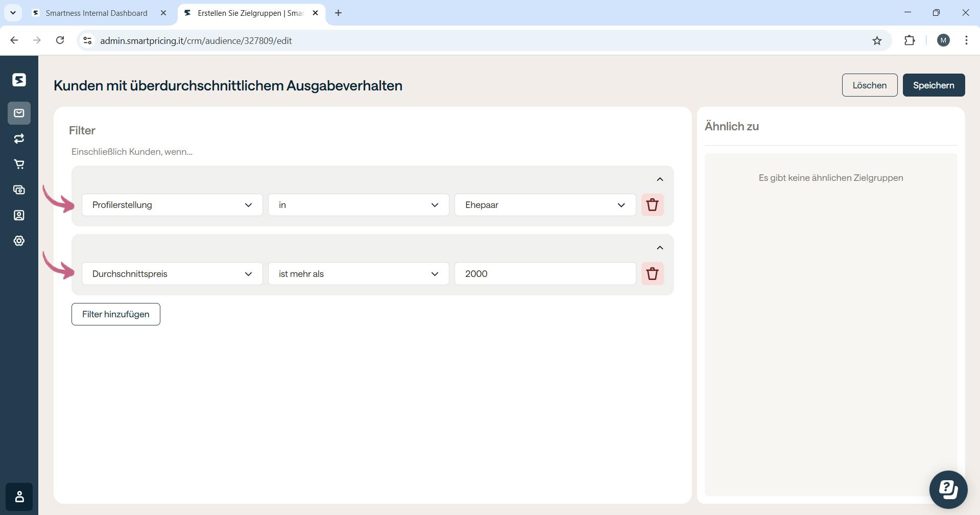Open the 'in' operator dropdown
The height and width of the screenshot is (515, 980).
click(358, 205)
